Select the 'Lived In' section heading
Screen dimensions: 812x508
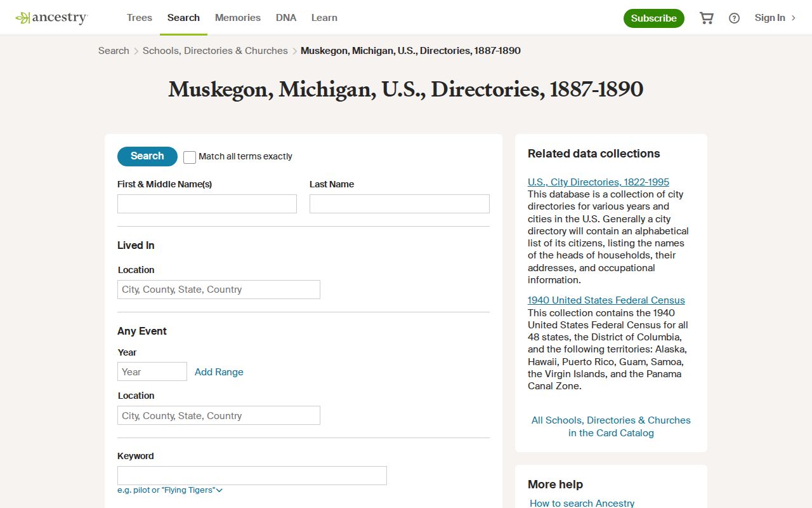(x=136, y=246)
